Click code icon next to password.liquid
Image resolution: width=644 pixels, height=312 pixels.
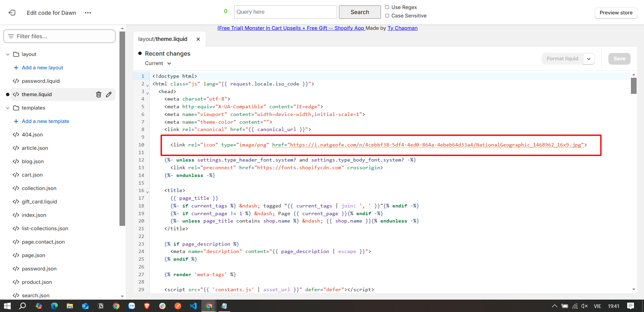(x=16, y=81)
